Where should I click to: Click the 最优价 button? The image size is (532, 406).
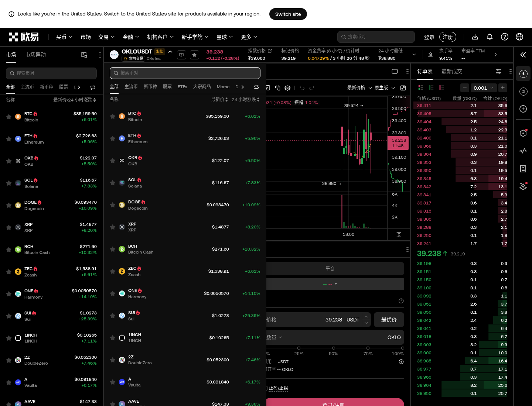pos(389,320)
